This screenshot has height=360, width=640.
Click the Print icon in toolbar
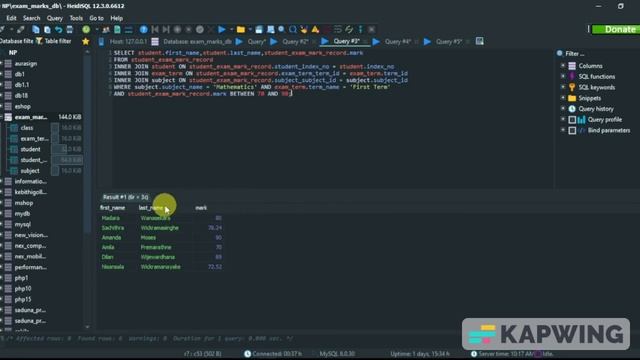tap(70, 29)
